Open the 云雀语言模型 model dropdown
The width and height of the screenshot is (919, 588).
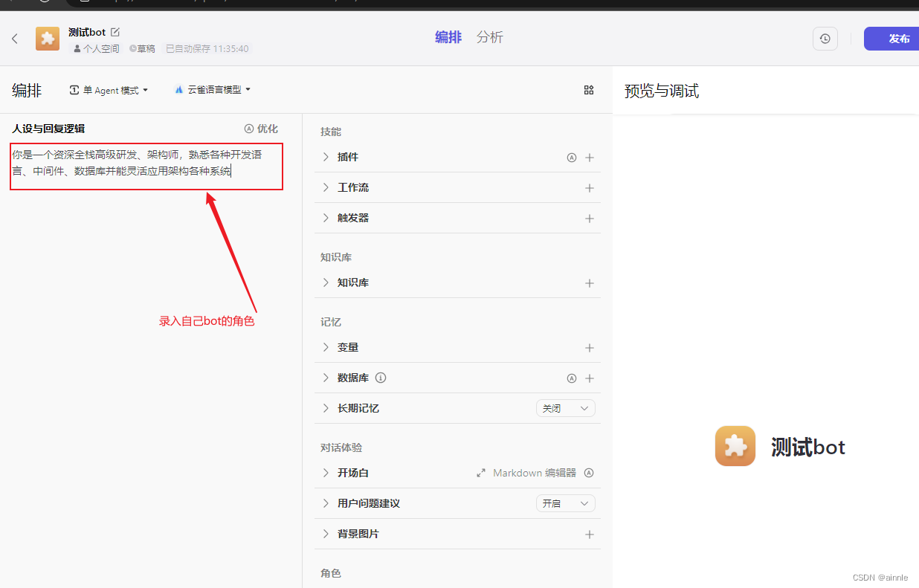tap(213, 90)
